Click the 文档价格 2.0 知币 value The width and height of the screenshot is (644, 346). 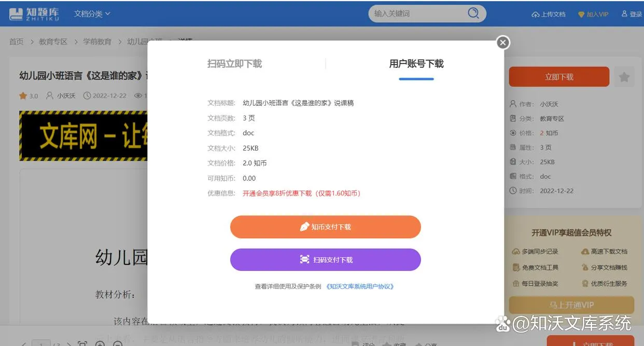[255, 163]
